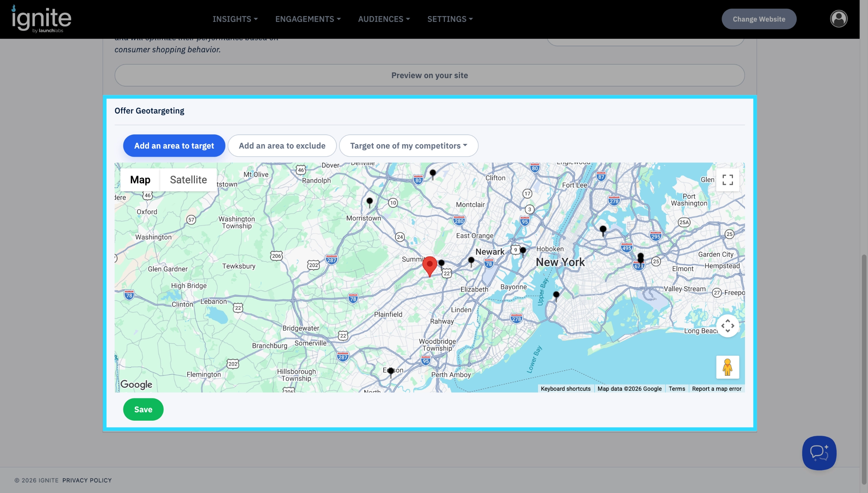Expand the Settings menu
Viewport: 868px width, 493px height.
tap(450, 19)
